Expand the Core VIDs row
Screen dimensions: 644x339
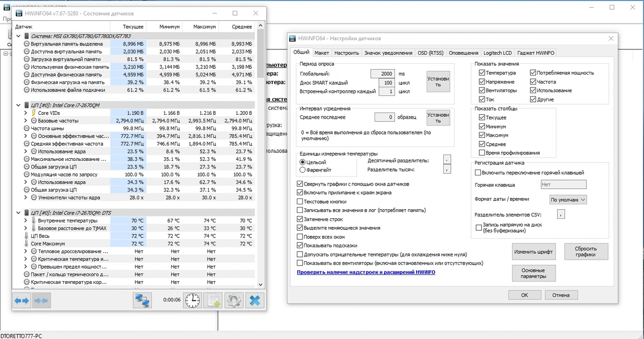click(x=26, y=113)
